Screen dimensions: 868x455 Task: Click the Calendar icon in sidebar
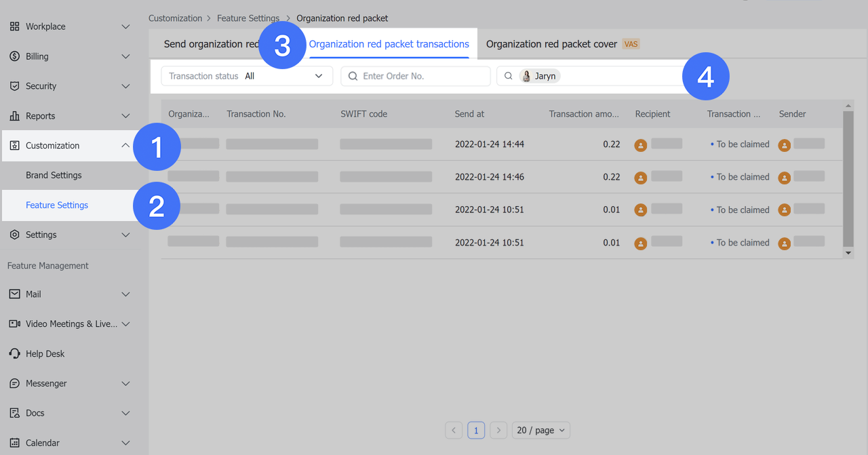coord(14,443)
